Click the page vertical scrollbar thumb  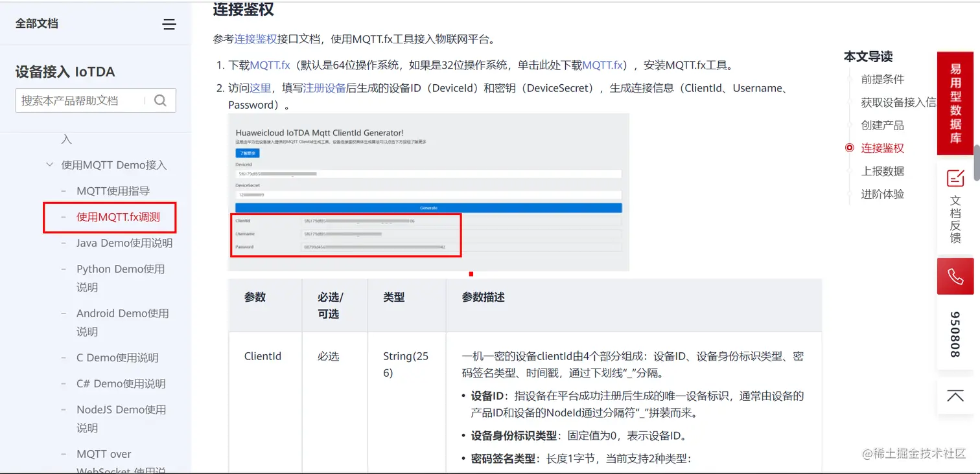tap(976, 163)
